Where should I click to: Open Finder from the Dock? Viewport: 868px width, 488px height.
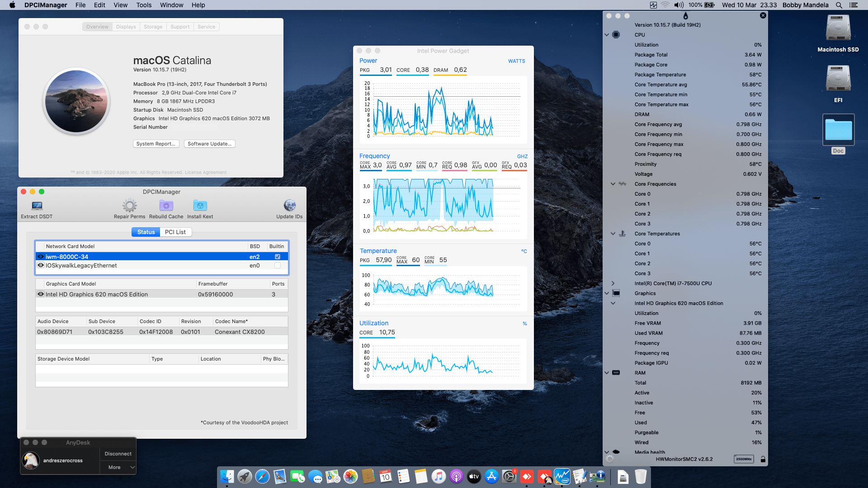(x=227, y=476)
